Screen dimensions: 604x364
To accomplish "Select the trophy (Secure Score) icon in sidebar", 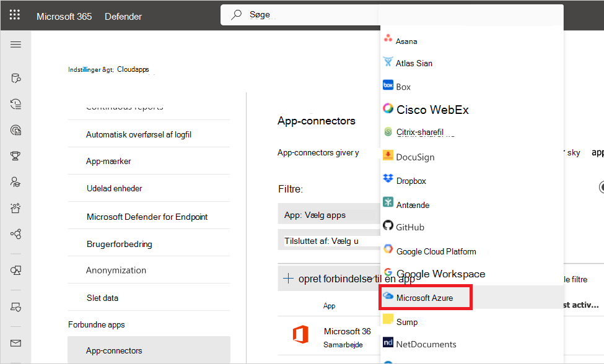I will 15,156.
